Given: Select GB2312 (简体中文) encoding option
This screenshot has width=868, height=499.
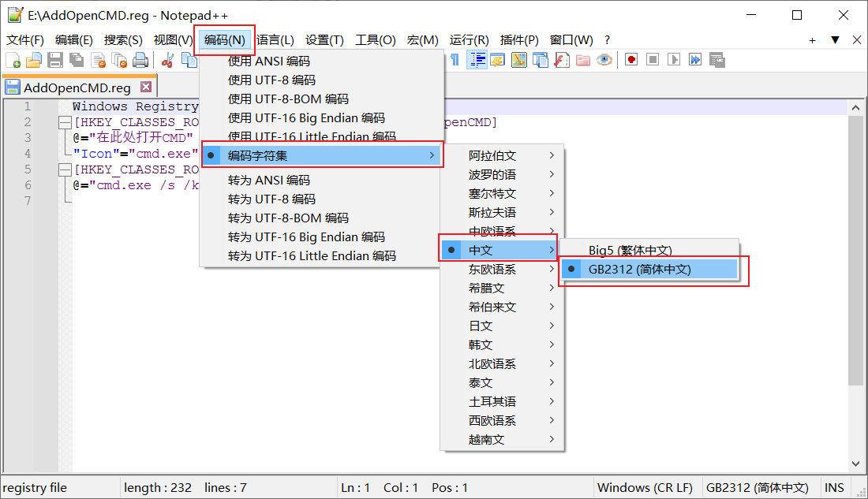Looking at the screenshot, I should coord(650,270).
